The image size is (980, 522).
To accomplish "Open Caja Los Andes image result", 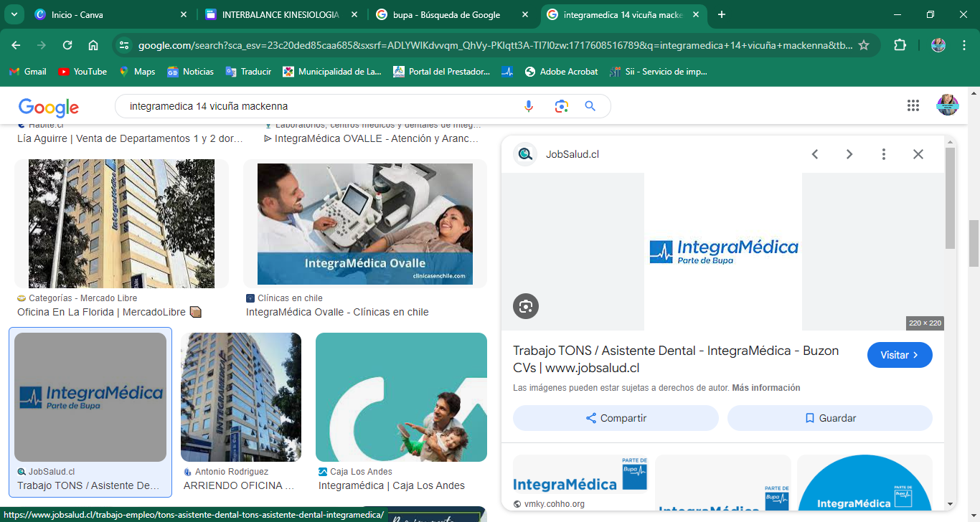I will (x=401, y=397).
